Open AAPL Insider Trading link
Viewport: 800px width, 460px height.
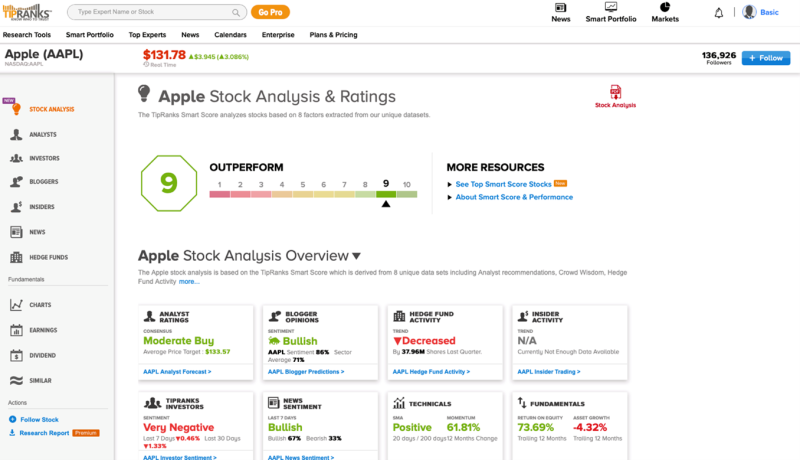click(548, 372)
